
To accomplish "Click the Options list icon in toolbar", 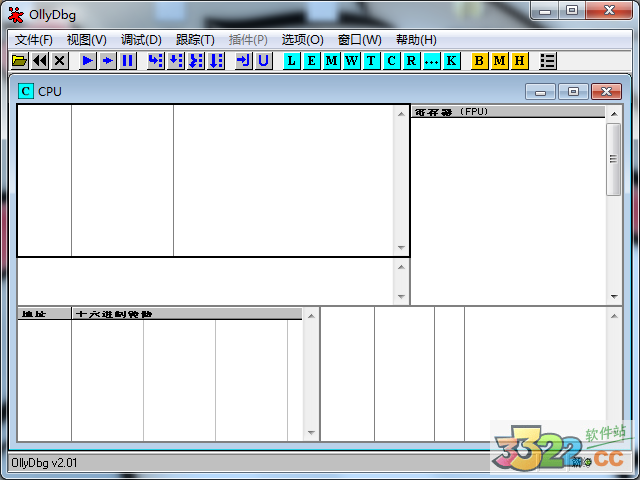I will click(548, 61).
